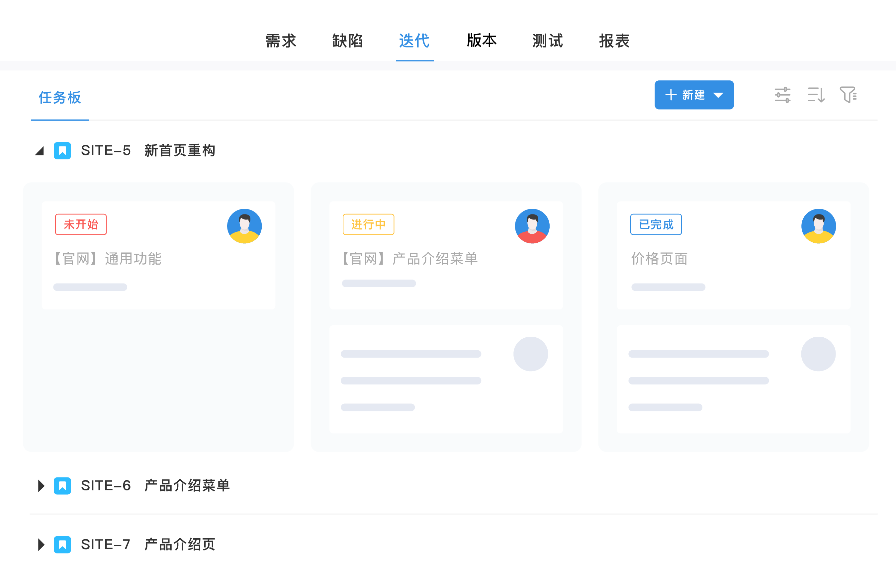Image resolution: width=896 pixels, height=588 pixels.
Task: Click the 已完成 status tag
Action: click(x=656, y=224)
